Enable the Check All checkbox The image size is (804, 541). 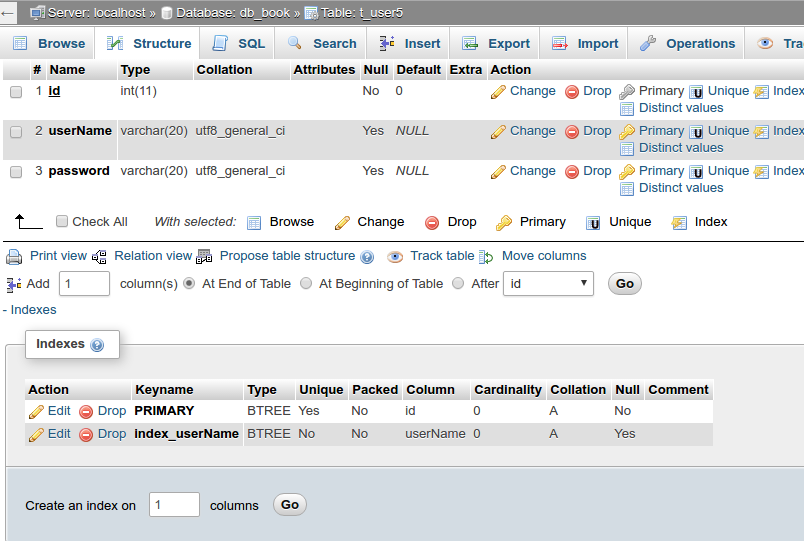click(x=62, y=222)
